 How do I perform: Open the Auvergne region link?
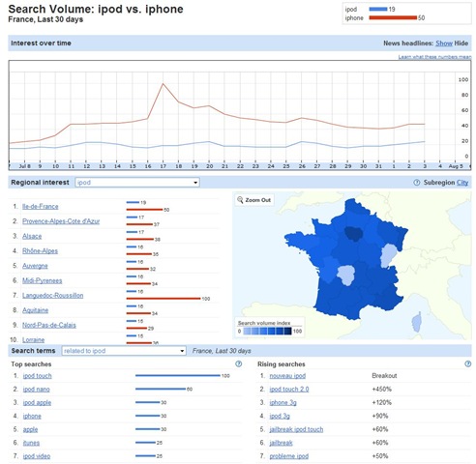click(35, 266)
